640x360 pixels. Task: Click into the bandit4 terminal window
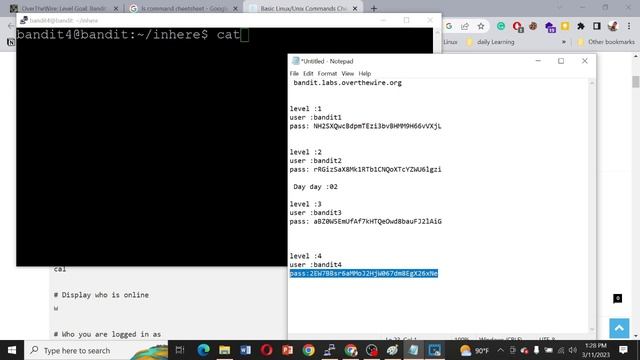151,147
